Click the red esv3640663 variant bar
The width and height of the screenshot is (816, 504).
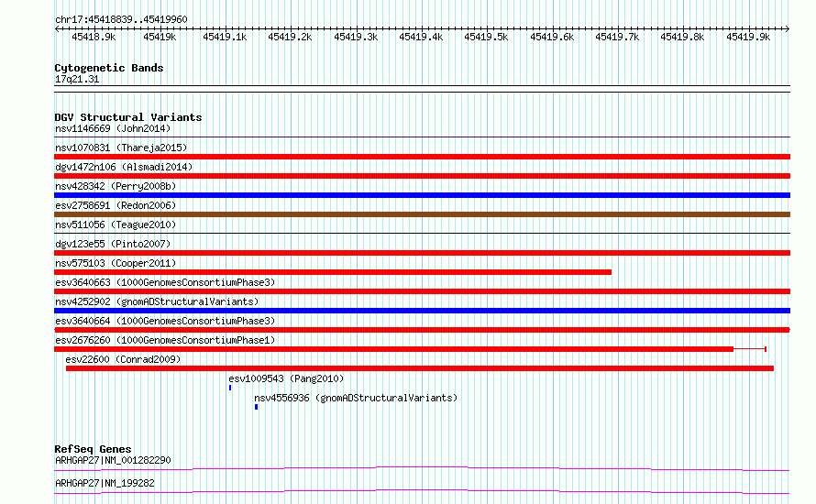click(x=422, y=291)
